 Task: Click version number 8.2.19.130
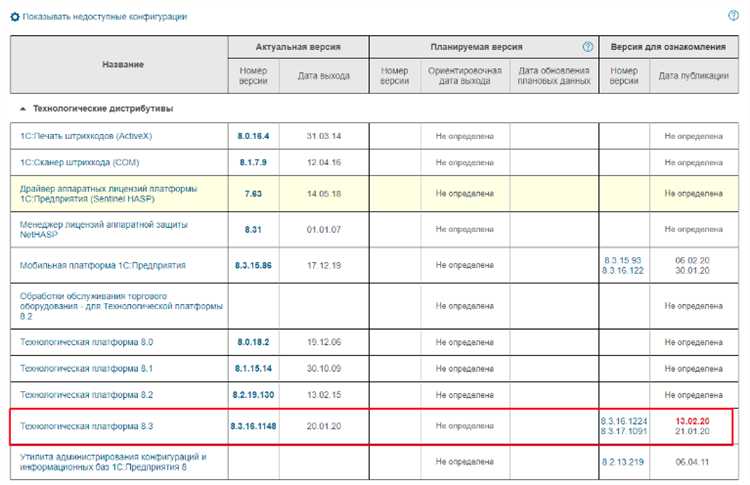[x=253, y=395]
